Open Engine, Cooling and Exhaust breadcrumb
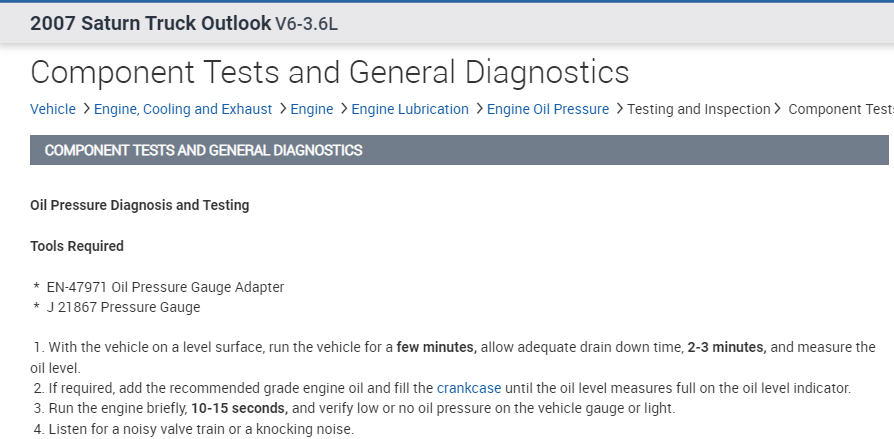 coord(182,109)
